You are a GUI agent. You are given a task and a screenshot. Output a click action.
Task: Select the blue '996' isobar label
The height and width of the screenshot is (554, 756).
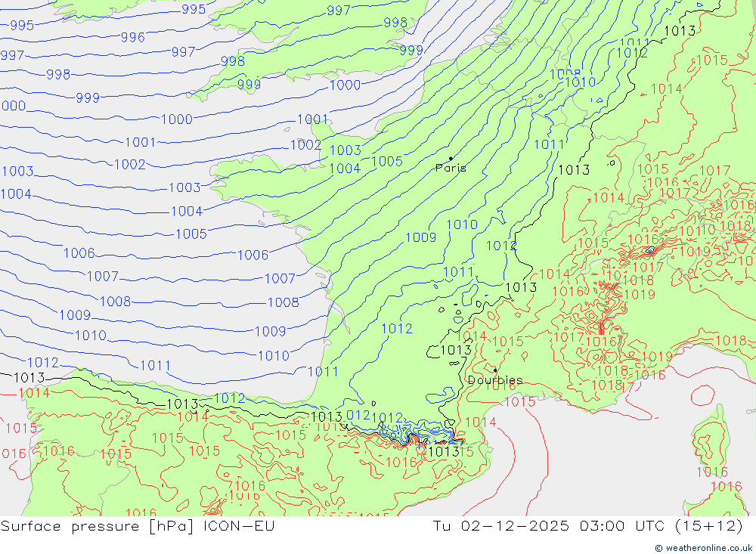click(x=132, y=37)
